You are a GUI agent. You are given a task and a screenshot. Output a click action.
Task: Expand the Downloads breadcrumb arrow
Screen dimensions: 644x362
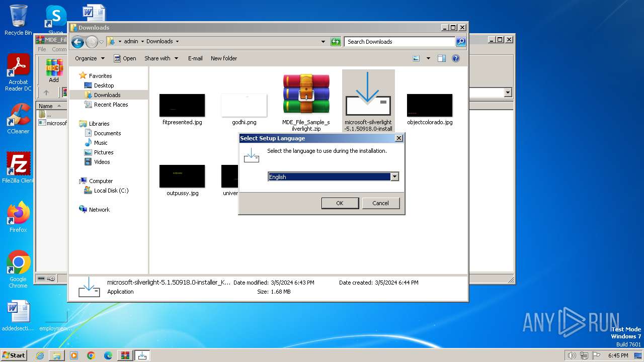[x=177, y=42]
